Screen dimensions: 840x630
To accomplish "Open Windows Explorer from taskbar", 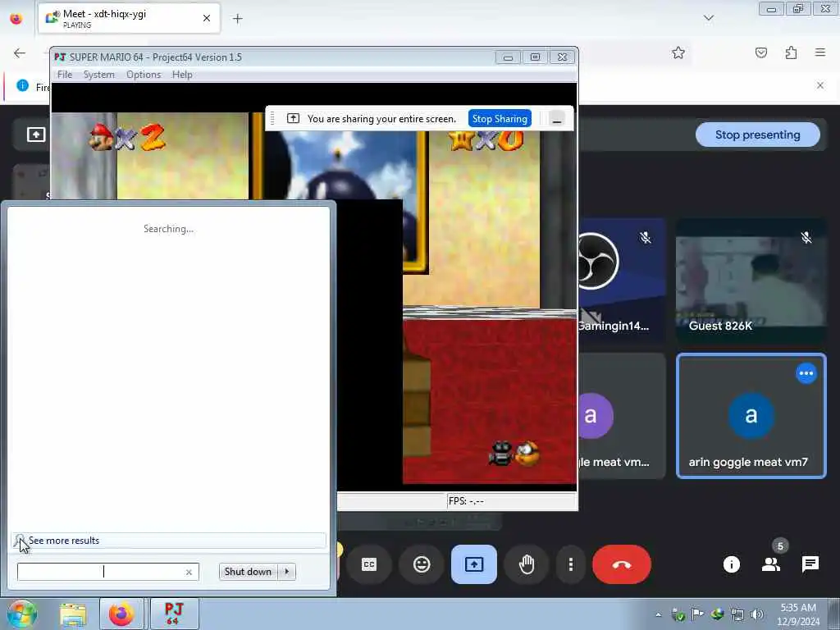I will [x=73, y=614].
